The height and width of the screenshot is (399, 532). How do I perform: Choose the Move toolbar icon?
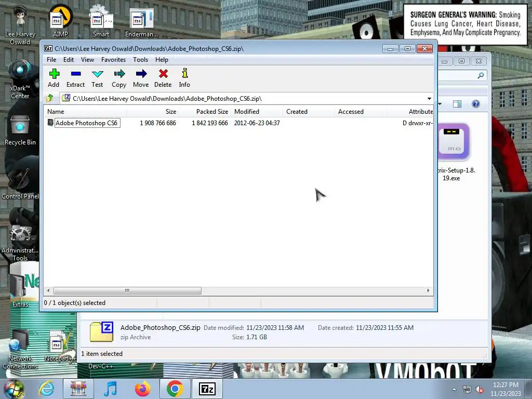click(141, 78)
